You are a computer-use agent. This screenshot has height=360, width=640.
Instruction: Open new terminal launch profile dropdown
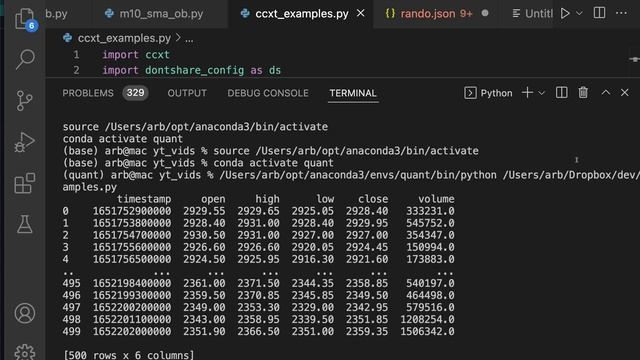point(542,93)
